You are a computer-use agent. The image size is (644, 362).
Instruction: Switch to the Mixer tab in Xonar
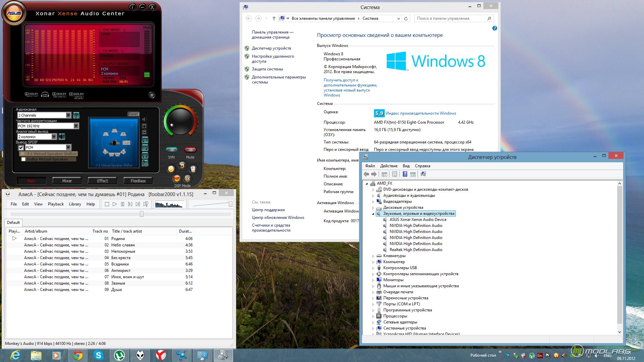[67, 181]
